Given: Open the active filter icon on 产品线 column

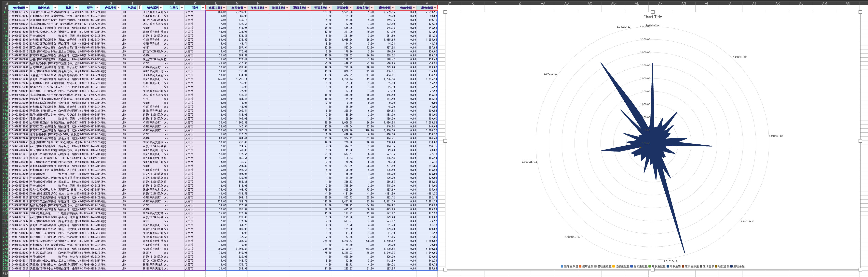Looking at the screenshot, I should click(x=140, y=7).
